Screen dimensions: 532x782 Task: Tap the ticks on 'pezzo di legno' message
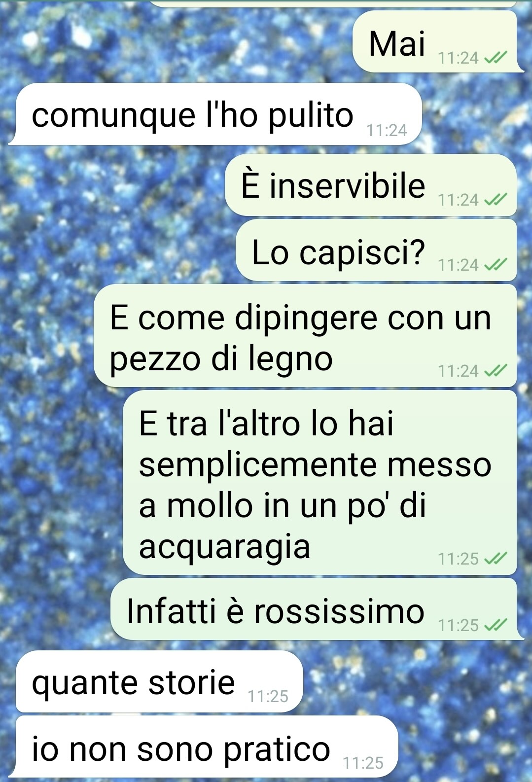(x=496, y=371)
